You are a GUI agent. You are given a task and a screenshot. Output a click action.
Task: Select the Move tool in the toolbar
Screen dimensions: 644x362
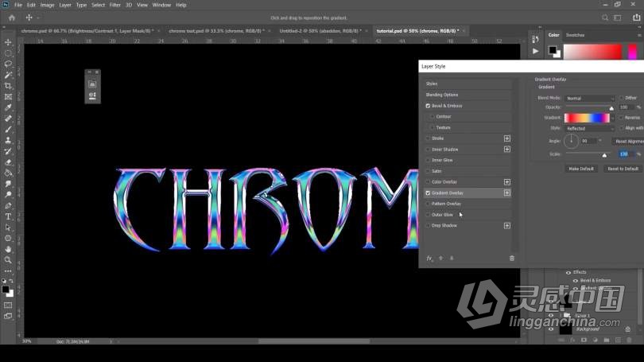coord(8,42)
